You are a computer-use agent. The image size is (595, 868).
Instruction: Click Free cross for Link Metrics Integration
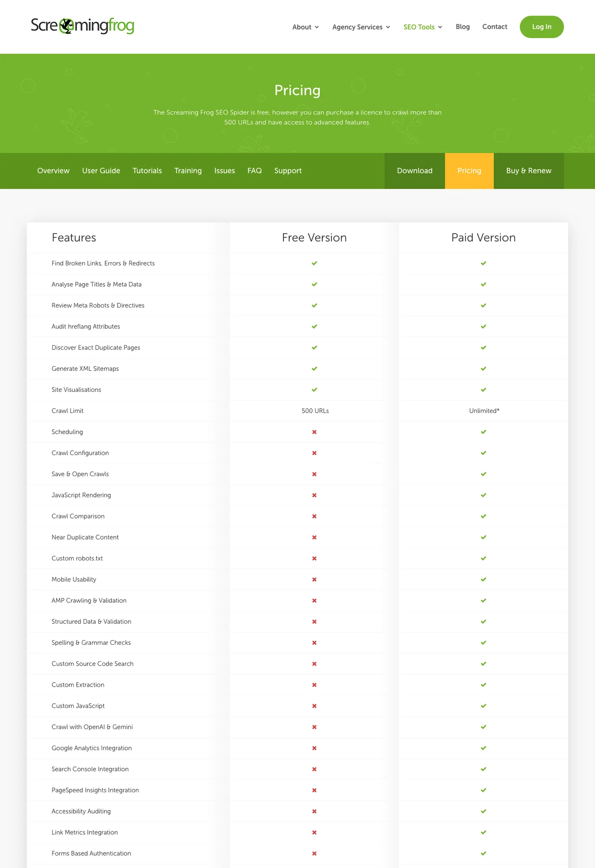tap(314, 833)
